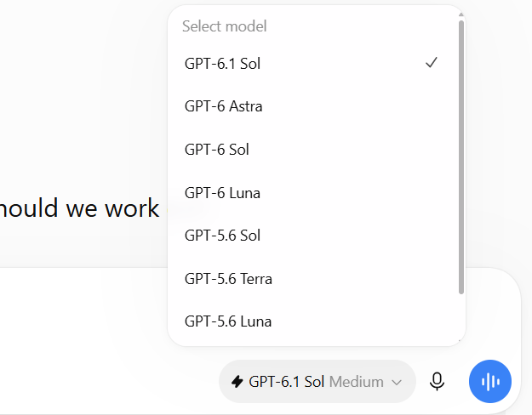Select GPT-6.1 Sol from the list
Screen dimensions: 532x415
[312, 64]
